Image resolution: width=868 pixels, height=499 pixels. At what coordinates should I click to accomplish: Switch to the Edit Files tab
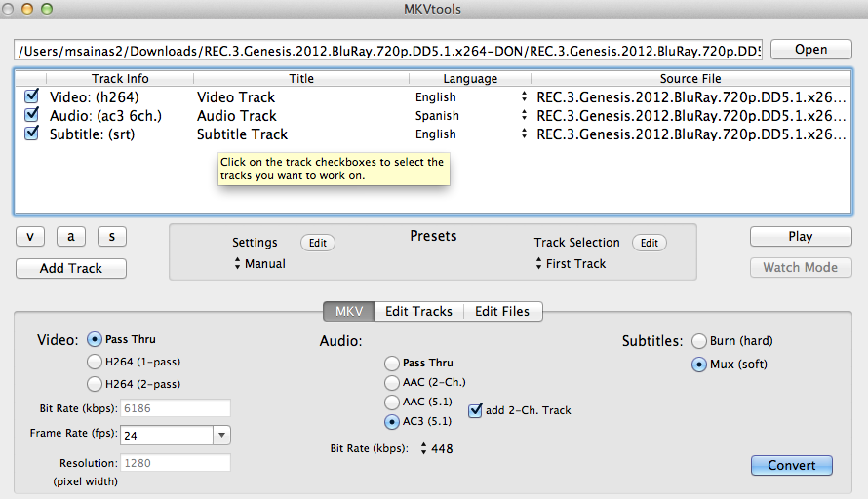502,311
